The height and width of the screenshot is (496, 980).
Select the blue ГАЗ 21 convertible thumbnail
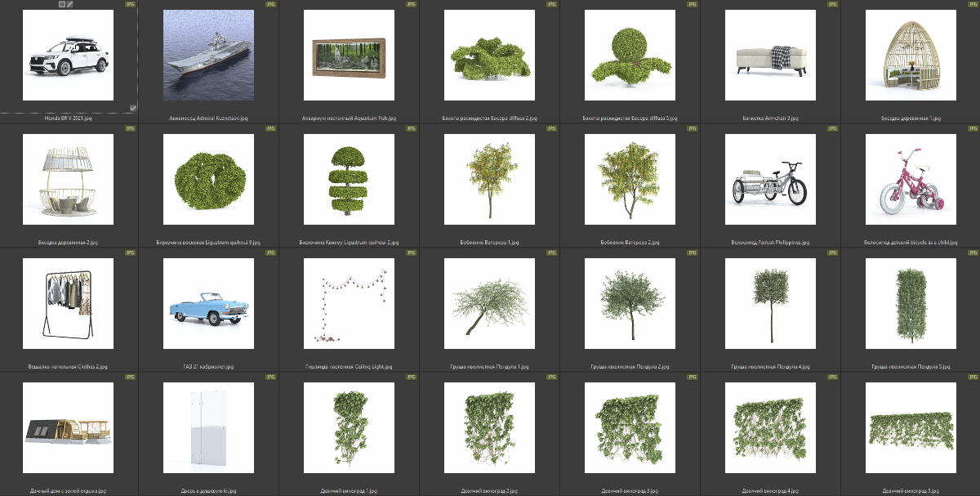pos(209,304)
